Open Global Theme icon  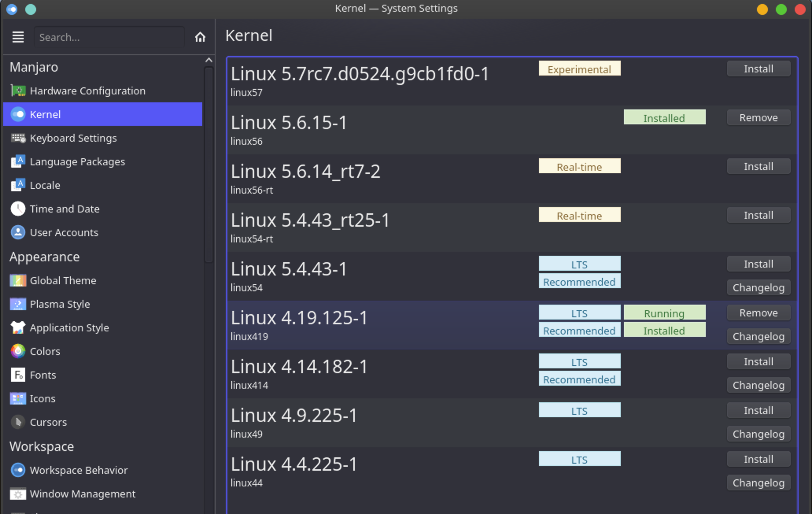tap(18, 281)
